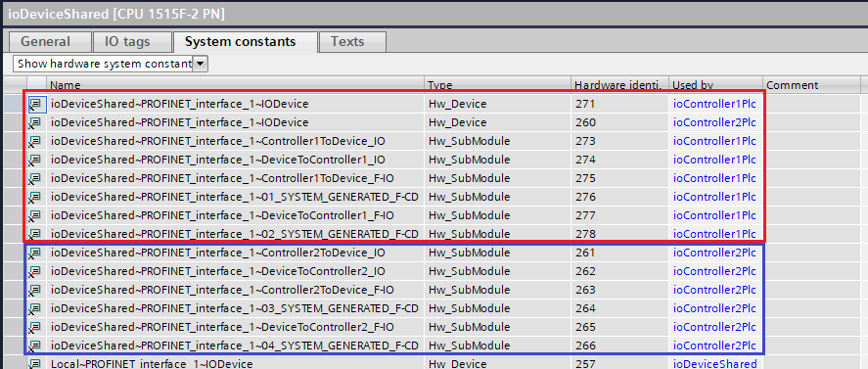Image resolution: width=868 pixels, height=369 pixels.
Task: Follow ioController2Plc link in row 264
Action: click(714, 308)
